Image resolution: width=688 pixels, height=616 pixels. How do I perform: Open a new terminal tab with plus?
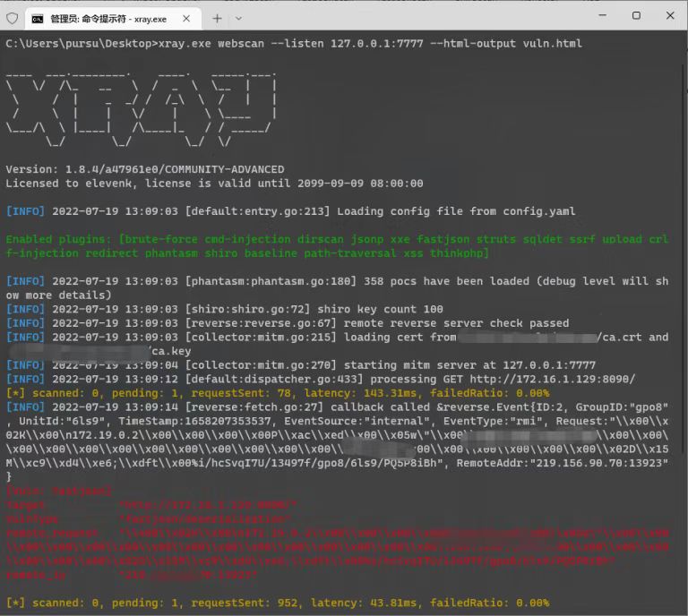217,19
